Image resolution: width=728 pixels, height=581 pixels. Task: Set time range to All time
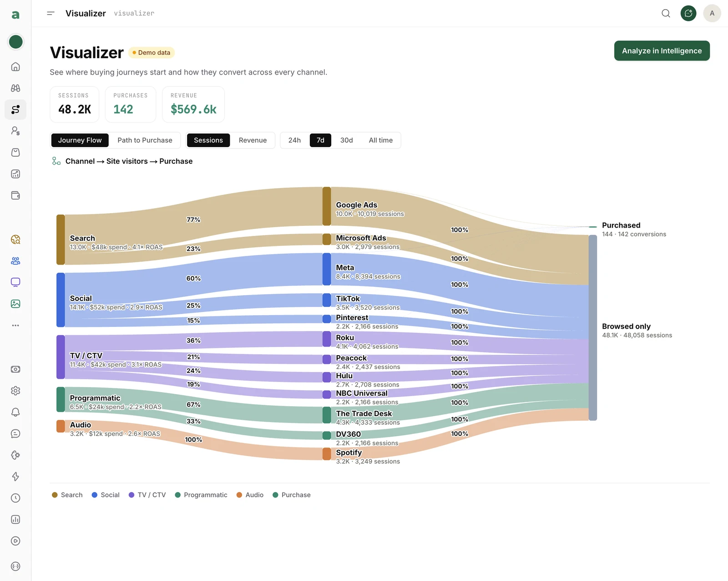tap(380, 140)
